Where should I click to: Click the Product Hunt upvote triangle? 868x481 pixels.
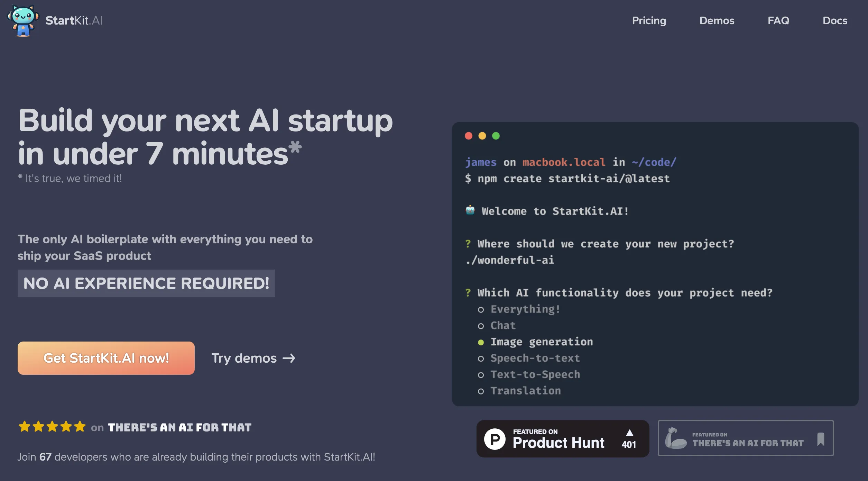click(x=629, y=433)
